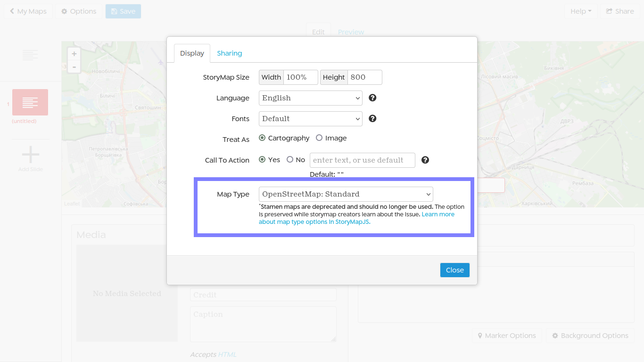Switch to the Sharing tab
The width and height of the screenshot is (644, 362).
point(230,53)
